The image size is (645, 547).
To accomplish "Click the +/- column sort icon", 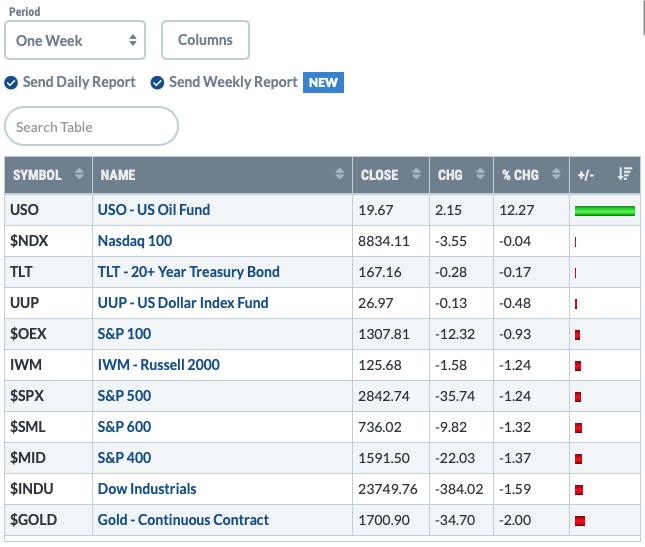I will [624, 174].
